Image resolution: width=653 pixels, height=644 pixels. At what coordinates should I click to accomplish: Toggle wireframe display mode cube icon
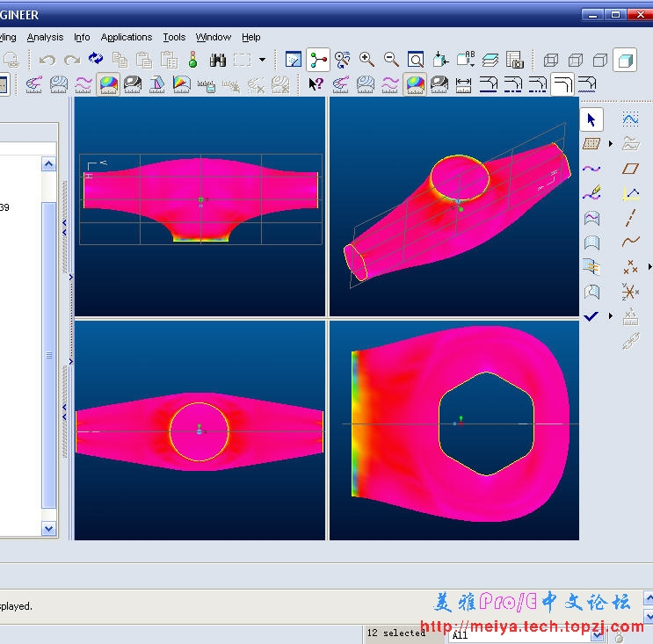551,60
